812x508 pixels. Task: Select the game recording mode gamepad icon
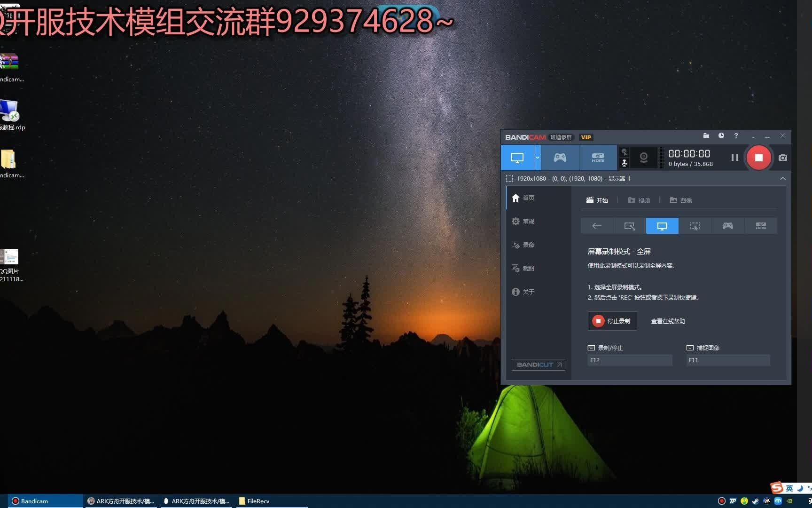point(560,157)
